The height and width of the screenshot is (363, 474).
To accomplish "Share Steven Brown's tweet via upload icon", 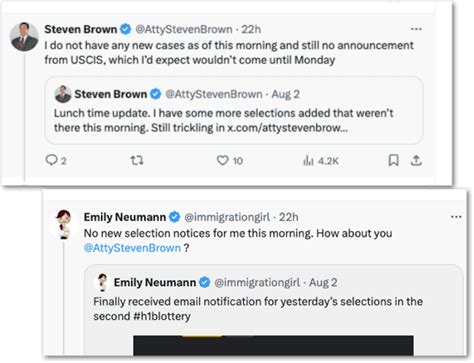I will [x=416, y=160].
